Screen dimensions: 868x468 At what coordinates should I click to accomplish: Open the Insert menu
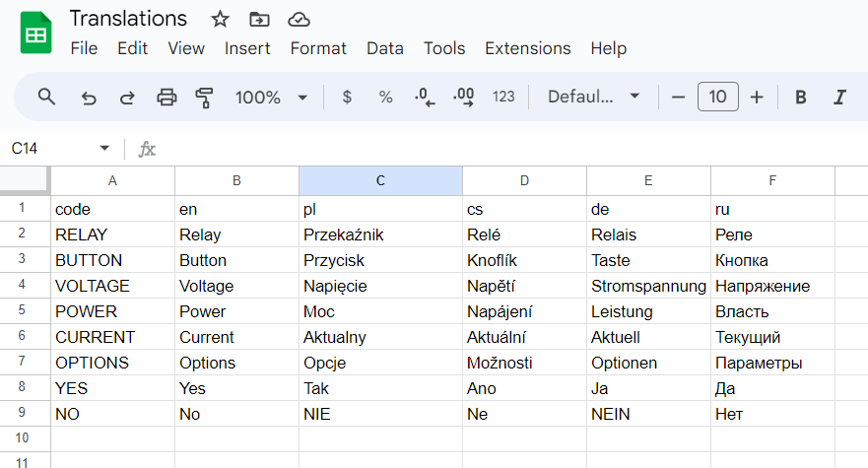click(247, 48)
